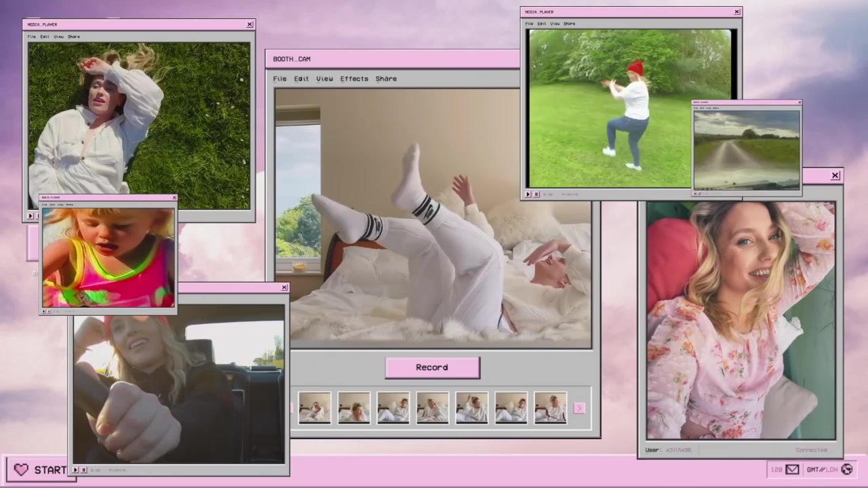The width and height of the screenshot is (868, 488).
Task: Play the woman-on-grass video
Action: click(x=30, y=216)
